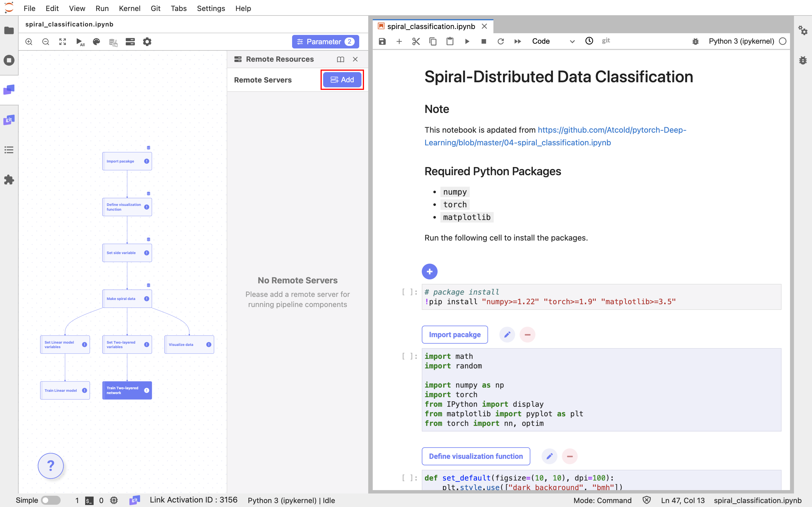Run all pipeline components icon
The image size is (812, 507).
click(x=80, y=42)
